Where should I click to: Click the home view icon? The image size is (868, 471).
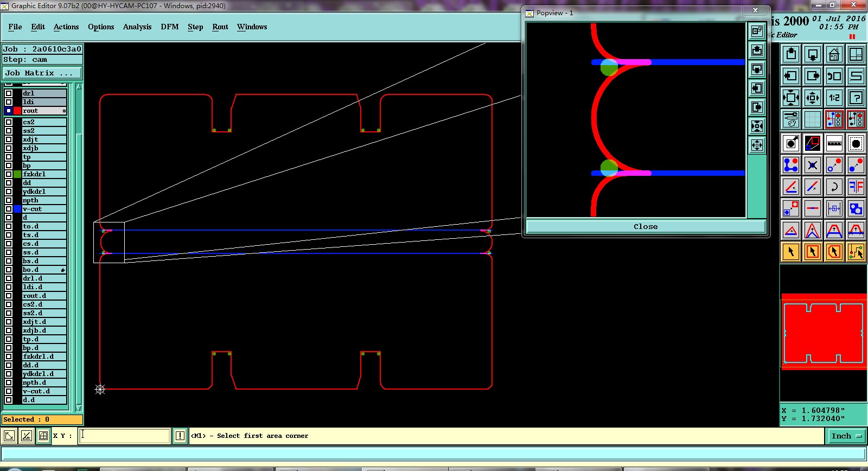point(834,54)
